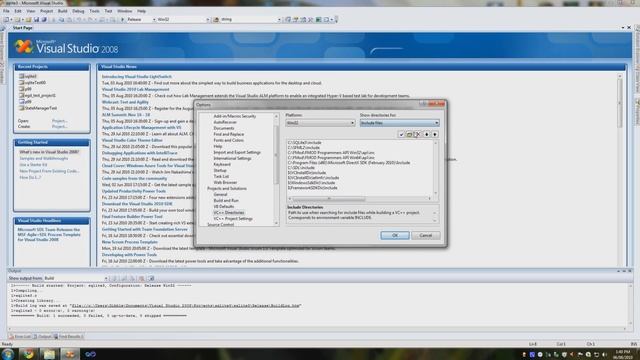Click Clear All icon in Output toolbar
Viewport: 640px width, 360px height.
[x=142, y=278]
